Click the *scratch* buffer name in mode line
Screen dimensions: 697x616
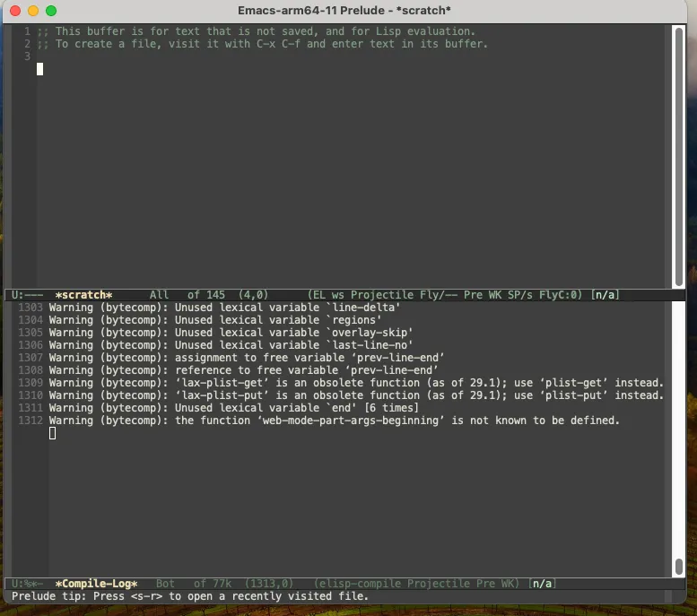point(83,295)
